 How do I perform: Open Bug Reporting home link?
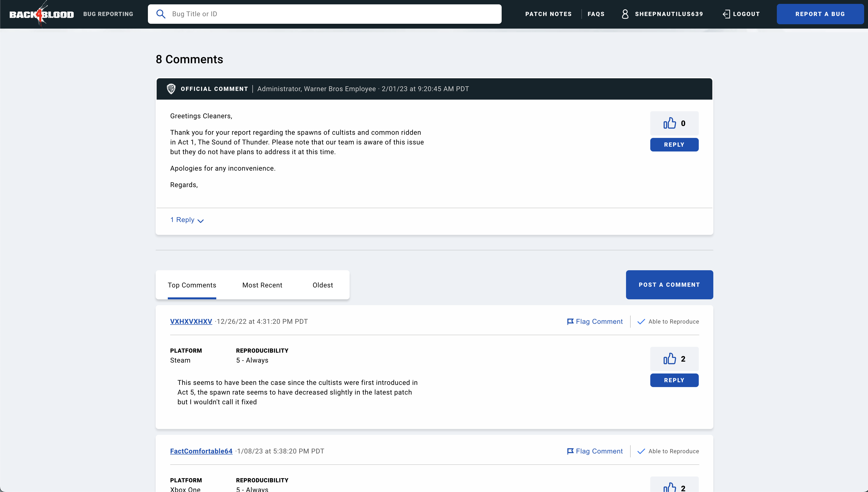click(108, 14)
